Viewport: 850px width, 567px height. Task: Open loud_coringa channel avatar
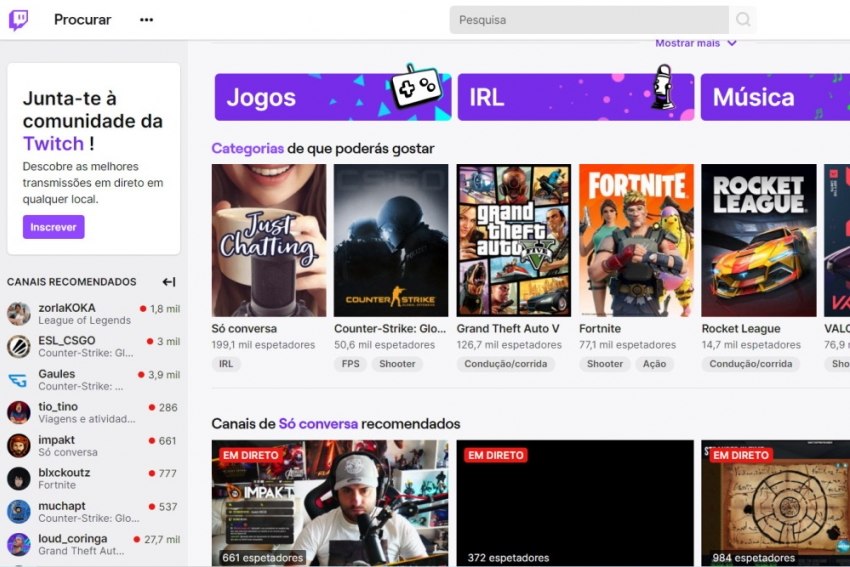coord(18,545)
